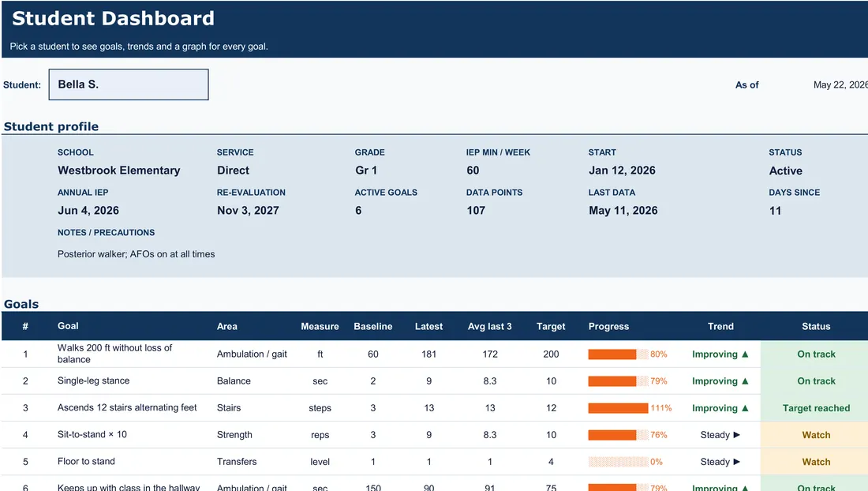Click the 80% progress bar
Screen dimensions: 868x491
coord(618,354)
